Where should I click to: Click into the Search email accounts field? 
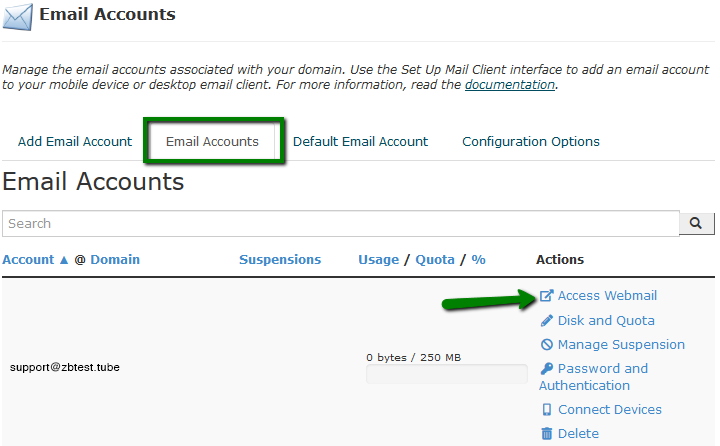tap(340, 224)
